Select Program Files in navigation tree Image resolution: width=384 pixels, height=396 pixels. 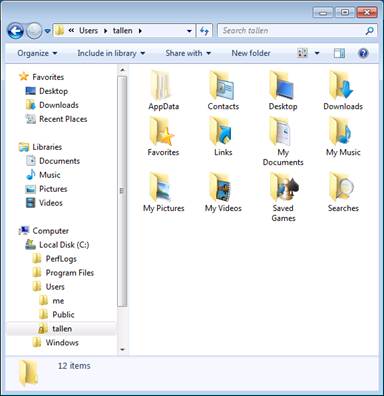(x=63, y=273)
